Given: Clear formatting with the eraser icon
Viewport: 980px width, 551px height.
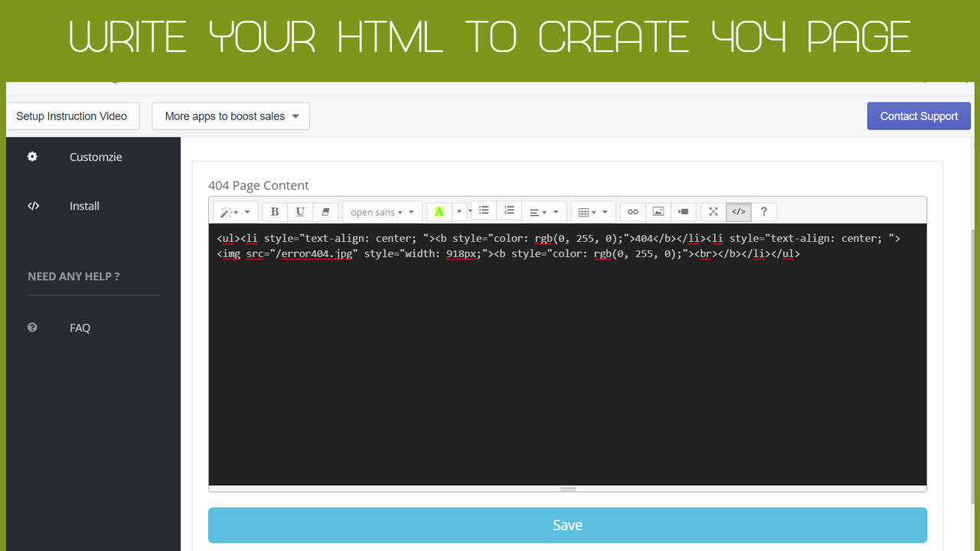Looking at the screenshot, I should (325, 211).
